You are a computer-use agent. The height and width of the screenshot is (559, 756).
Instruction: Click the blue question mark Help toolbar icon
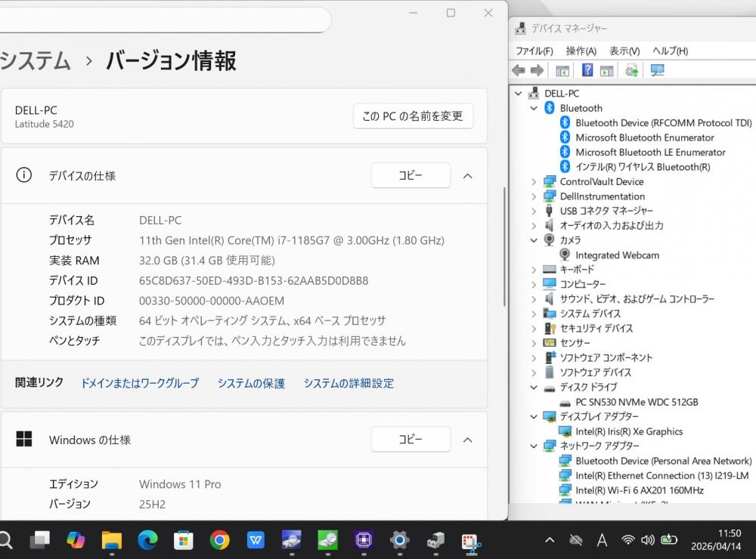point(587,70)
